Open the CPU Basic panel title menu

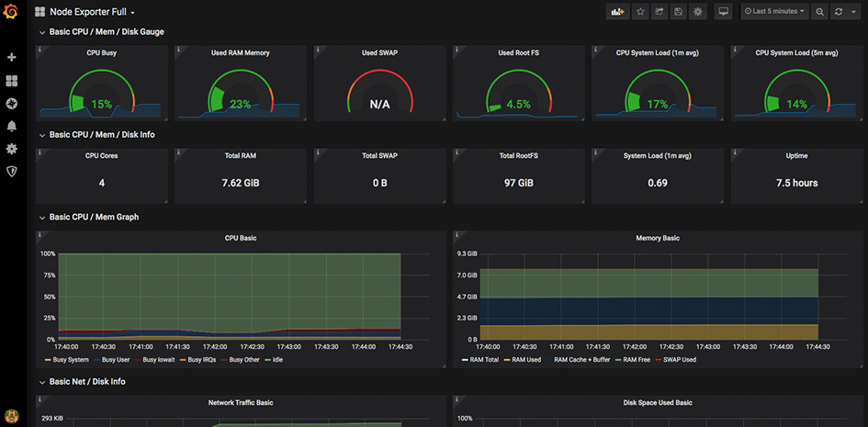241,239
